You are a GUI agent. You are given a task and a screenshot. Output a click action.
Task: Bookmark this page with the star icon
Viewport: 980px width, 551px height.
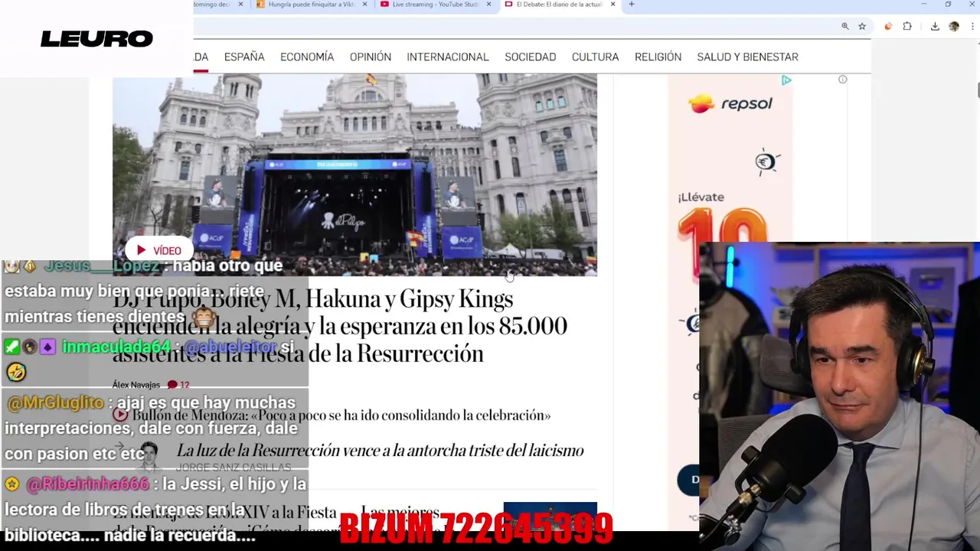[x=862, y=26]
